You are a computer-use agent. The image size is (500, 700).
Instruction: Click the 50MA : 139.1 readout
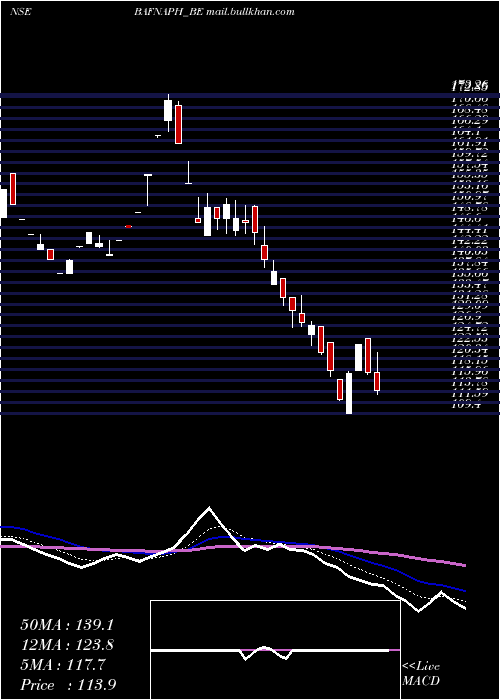click(67, 625)
